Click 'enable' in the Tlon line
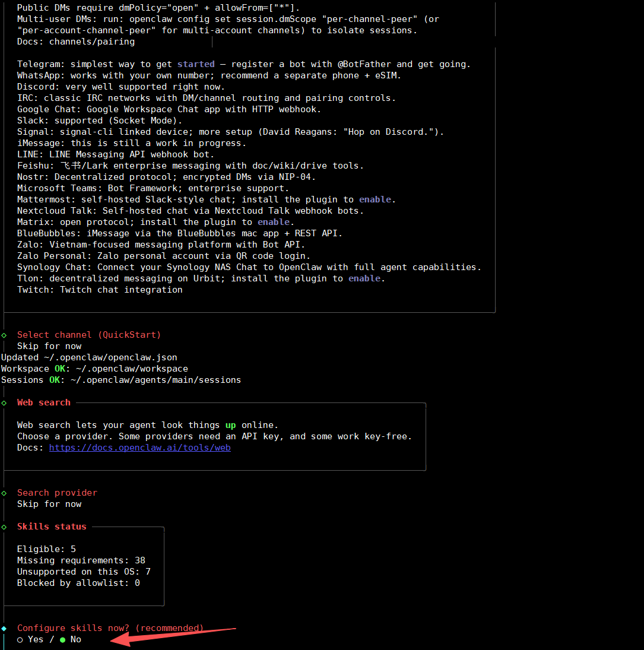Viewport: 644px width, 650px height. coord(364,278)
